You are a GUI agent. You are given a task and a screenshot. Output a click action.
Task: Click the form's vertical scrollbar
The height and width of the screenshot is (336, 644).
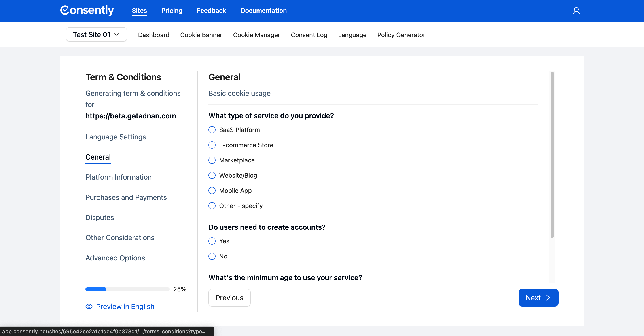pos(552,155)
